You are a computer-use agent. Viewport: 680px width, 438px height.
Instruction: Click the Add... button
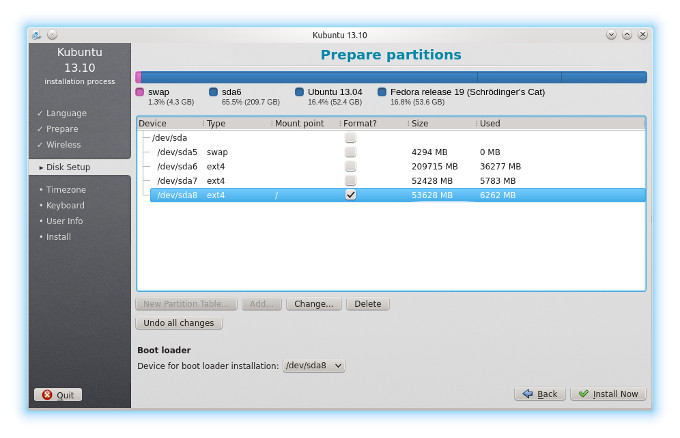click(262, 304)
